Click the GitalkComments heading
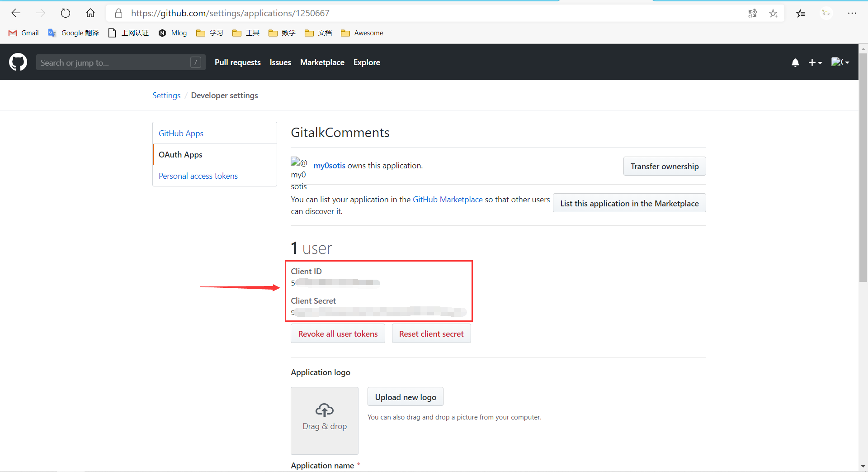Screen dimensions: 868x472 [340, 133]
